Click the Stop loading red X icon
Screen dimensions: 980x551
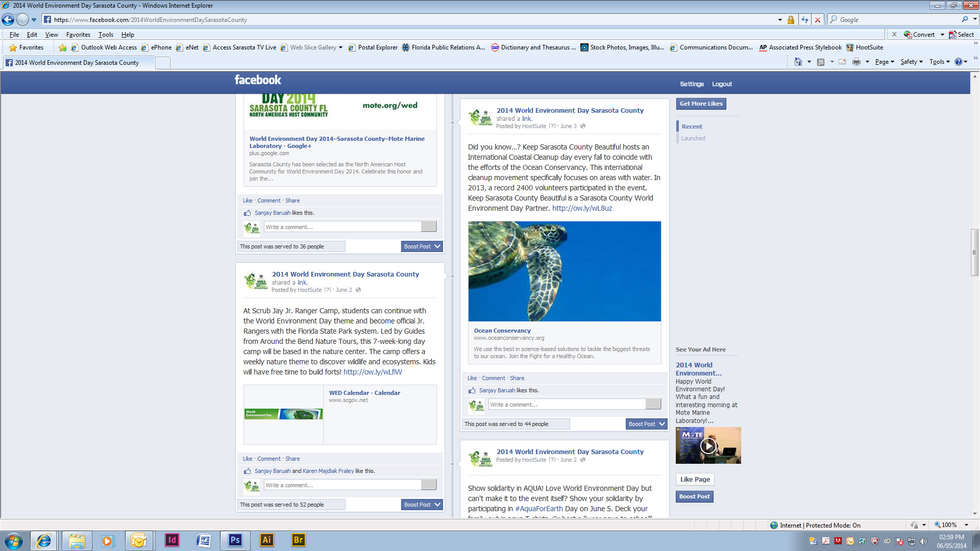(x=818, y=19)
